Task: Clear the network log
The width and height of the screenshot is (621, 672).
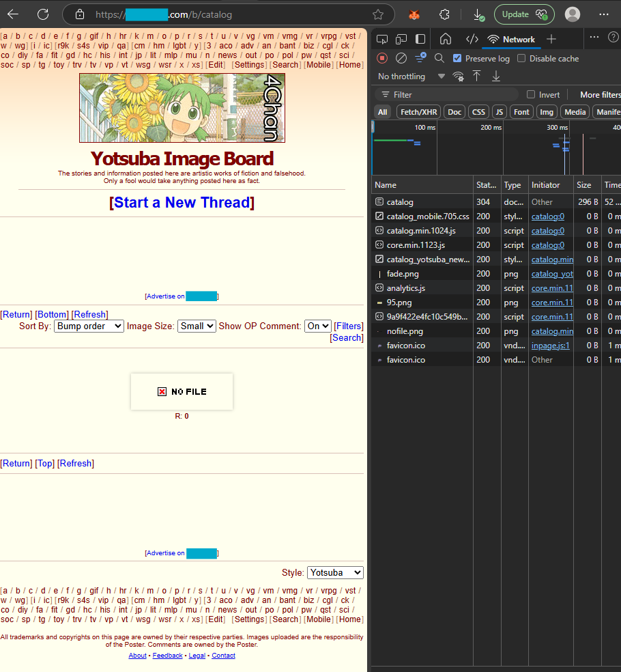Action: (x=401, y=59)
